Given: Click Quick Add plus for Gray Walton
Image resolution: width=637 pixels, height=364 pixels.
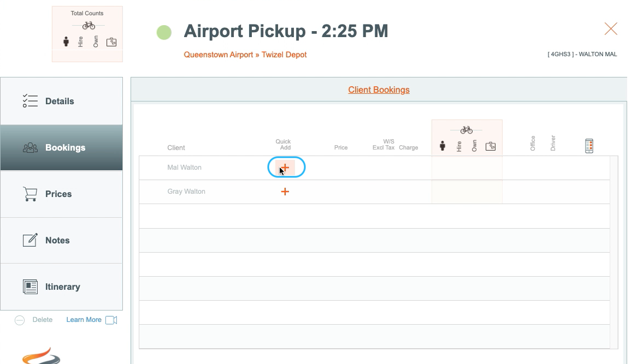Looking at the screenshot, I should [285, 192].
